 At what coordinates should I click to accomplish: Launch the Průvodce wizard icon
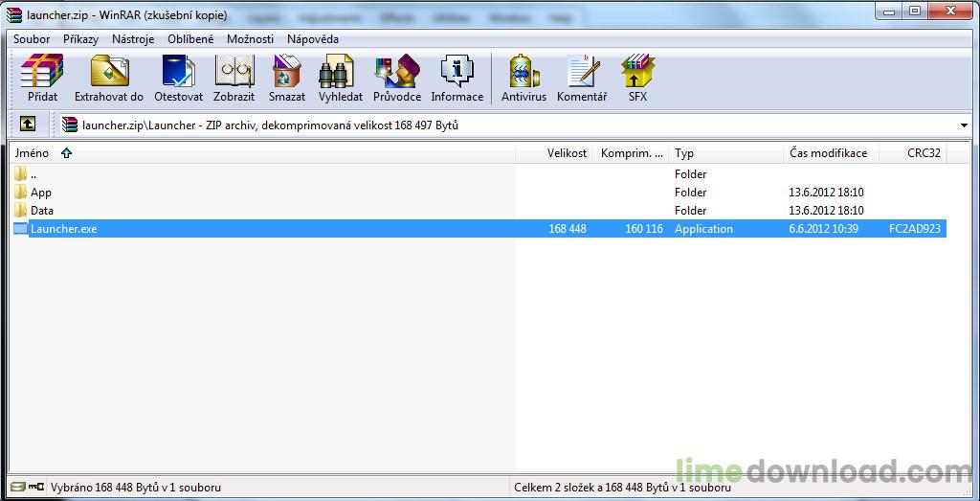click(397, 71)
